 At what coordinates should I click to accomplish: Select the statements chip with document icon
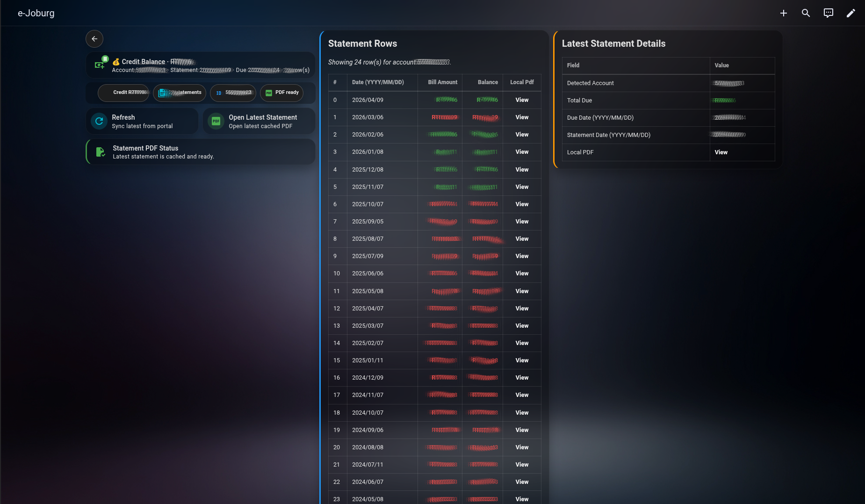(x=180, y=93)
